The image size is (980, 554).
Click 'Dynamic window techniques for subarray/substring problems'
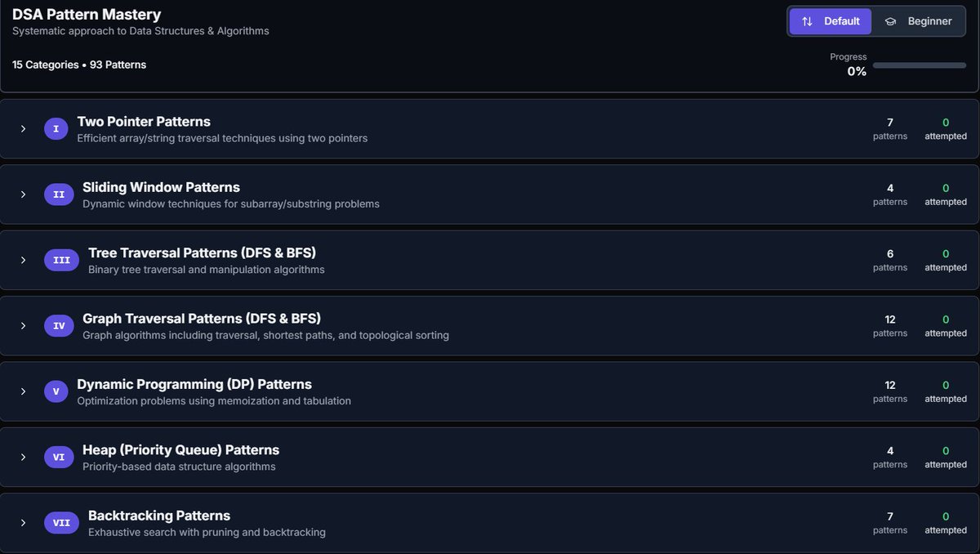pos(231,203)
